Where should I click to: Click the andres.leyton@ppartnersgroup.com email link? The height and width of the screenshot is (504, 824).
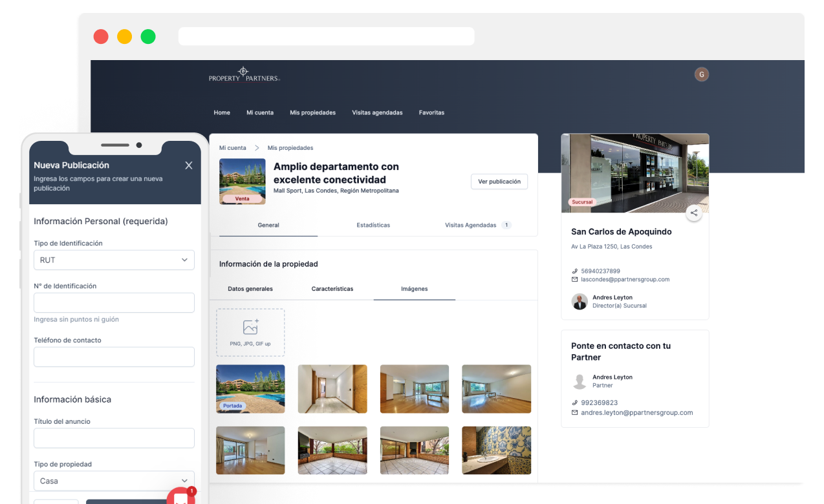tap(637, 412)
